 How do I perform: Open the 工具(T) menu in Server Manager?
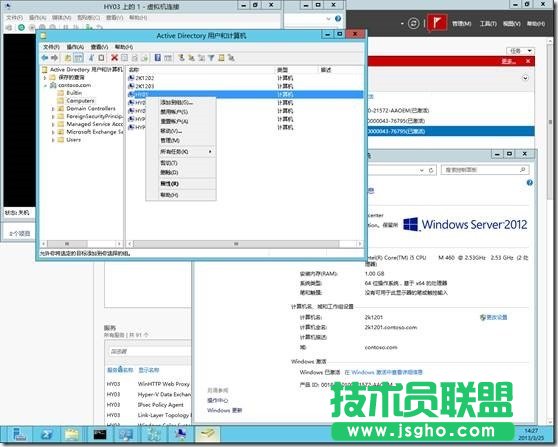pos(488,23)
